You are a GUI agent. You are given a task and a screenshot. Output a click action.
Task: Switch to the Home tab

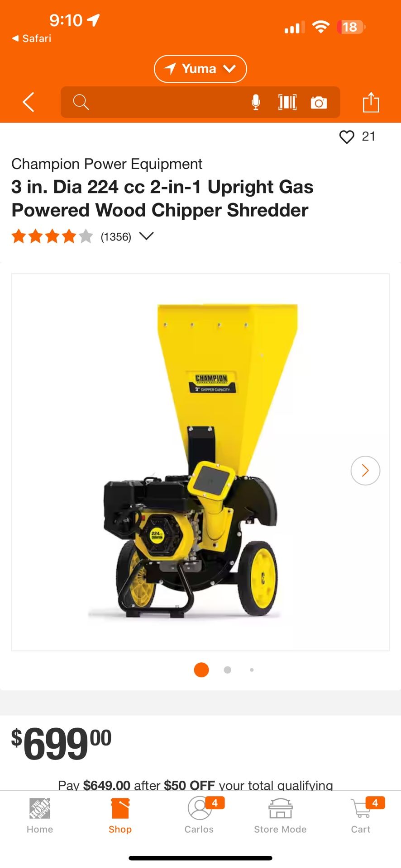pyautogui.click(x=40, y=816)
